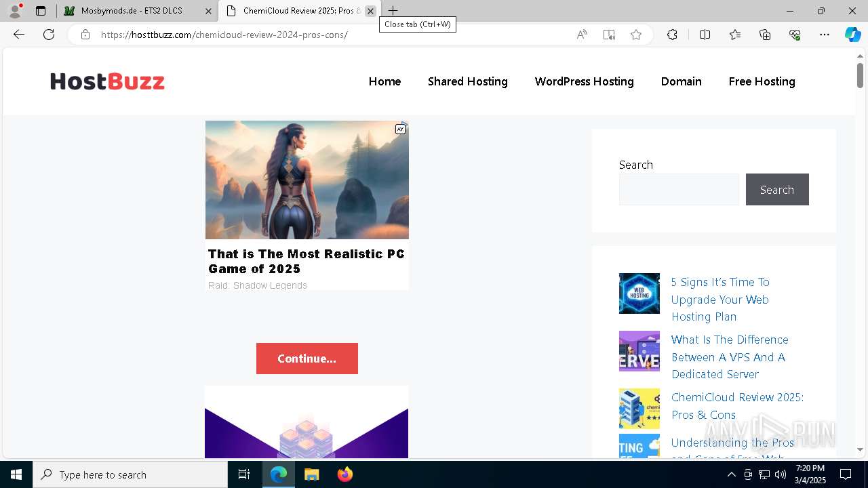The height and width of the screenshot is (488, 868).
Task: Click the Web Hosting article thumbnail
Action: 639,293
